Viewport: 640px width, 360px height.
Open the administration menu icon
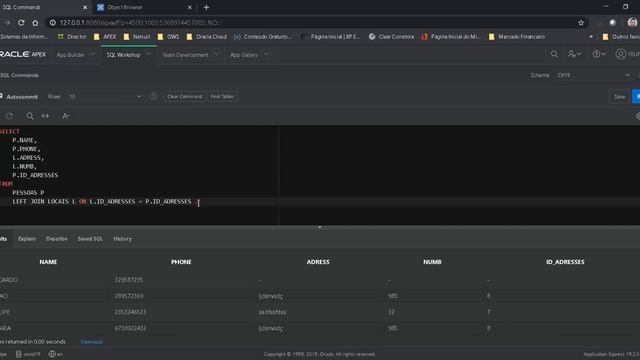tap(574, 54)
